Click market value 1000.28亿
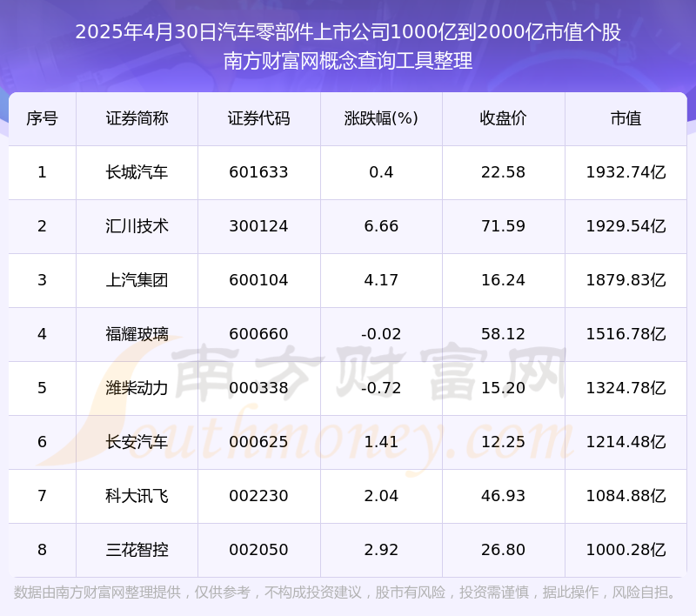696x616 pixels. [626, 550]
